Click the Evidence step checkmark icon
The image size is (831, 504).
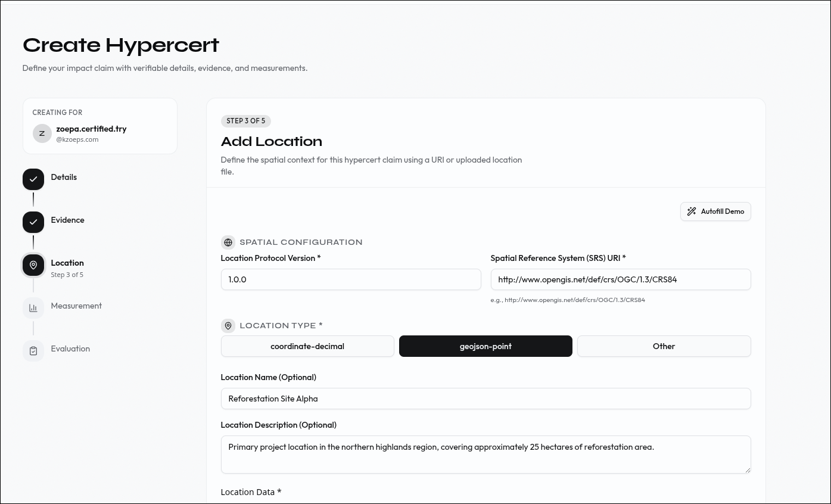[x=33, y=222]
